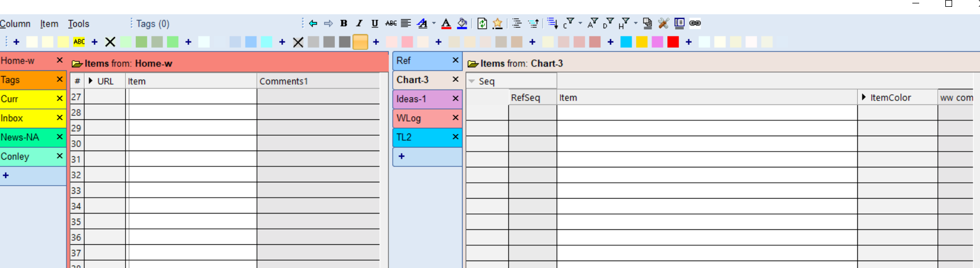This screenshot has width=980, height=268.
Task: Click the chain link icon
Action: click(695, 23)
